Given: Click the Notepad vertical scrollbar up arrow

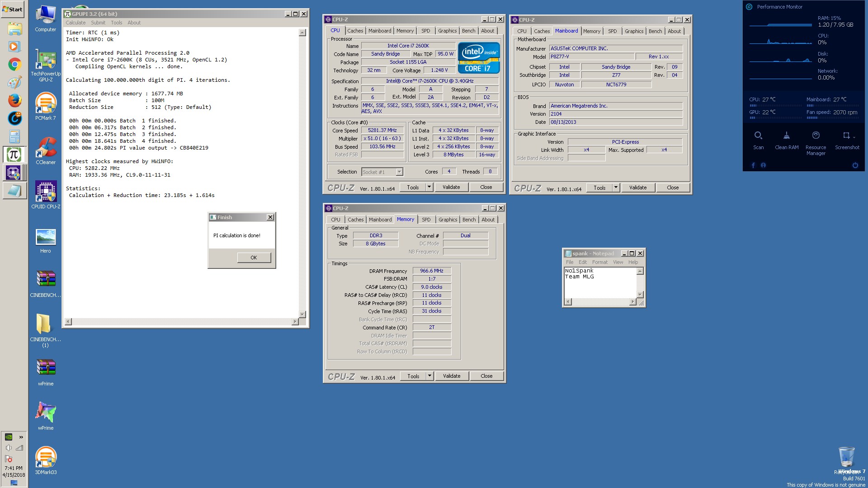Looking at the screenshot, I should point(640,271).
